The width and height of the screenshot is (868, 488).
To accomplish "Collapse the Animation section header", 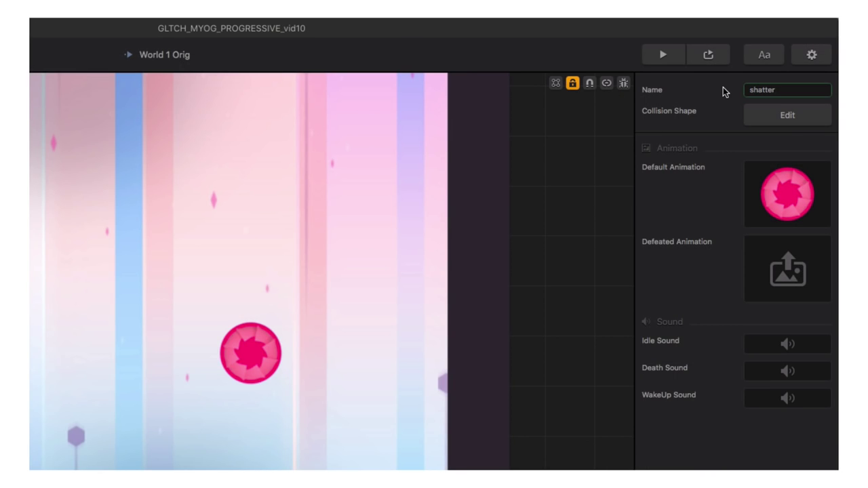I will [x=676, y=148].
